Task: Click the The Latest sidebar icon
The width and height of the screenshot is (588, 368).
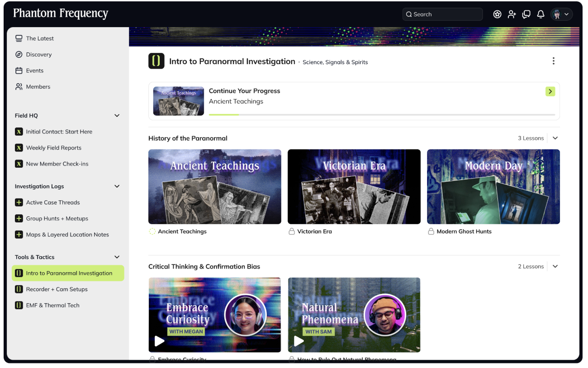Action: [x=19, y=38]
